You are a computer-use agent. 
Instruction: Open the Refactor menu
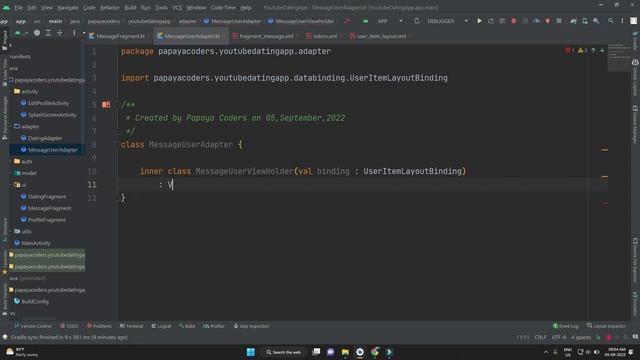[110, 7]
